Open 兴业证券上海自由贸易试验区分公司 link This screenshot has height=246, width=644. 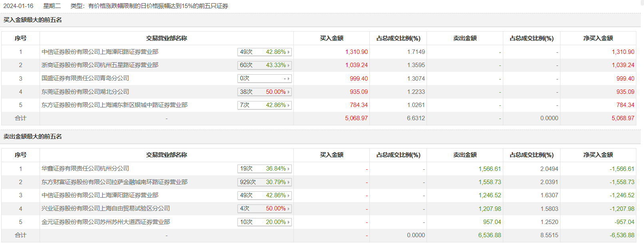tap(106, 208)
